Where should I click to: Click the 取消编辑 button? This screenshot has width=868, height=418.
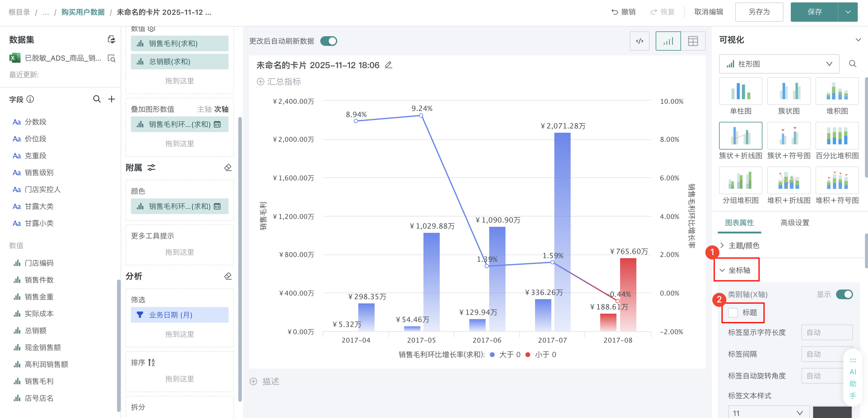(x=709, y=12)
